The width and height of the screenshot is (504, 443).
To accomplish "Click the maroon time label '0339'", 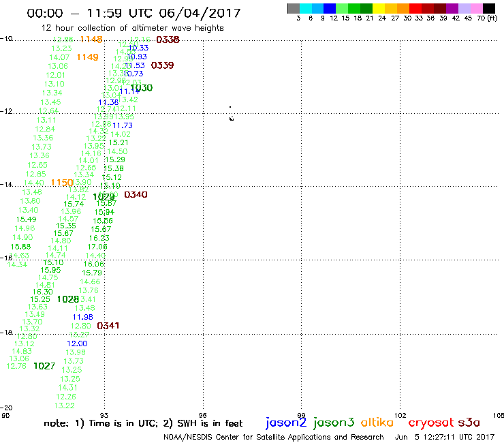I will [162, 65].
